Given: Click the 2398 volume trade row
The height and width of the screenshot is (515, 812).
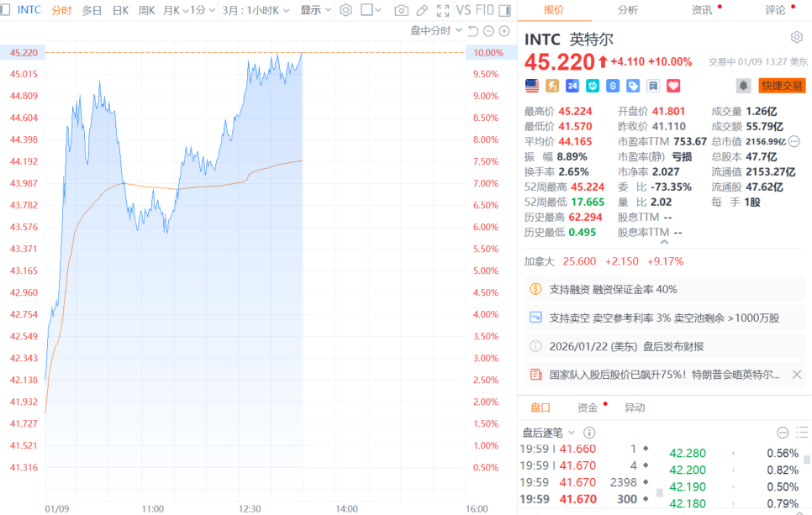Looking at the screenshot, I should point(583,482).
